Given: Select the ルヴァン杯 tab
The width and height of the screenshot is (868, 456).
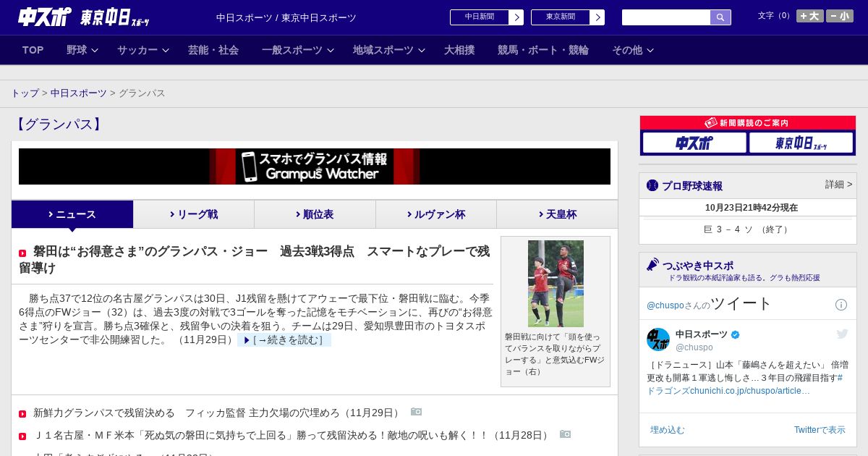Looking at the screenshot, I should [436, 214].
